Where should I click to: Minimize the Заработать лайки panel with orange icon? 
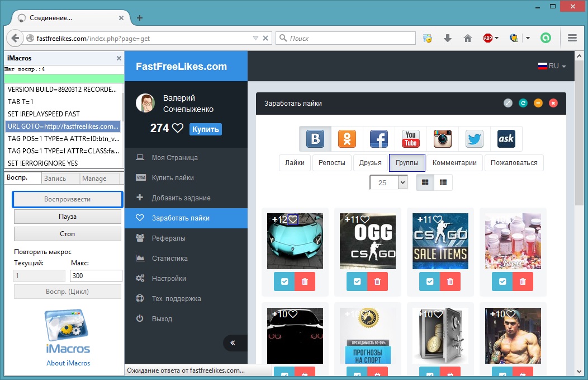pos(538,103)
